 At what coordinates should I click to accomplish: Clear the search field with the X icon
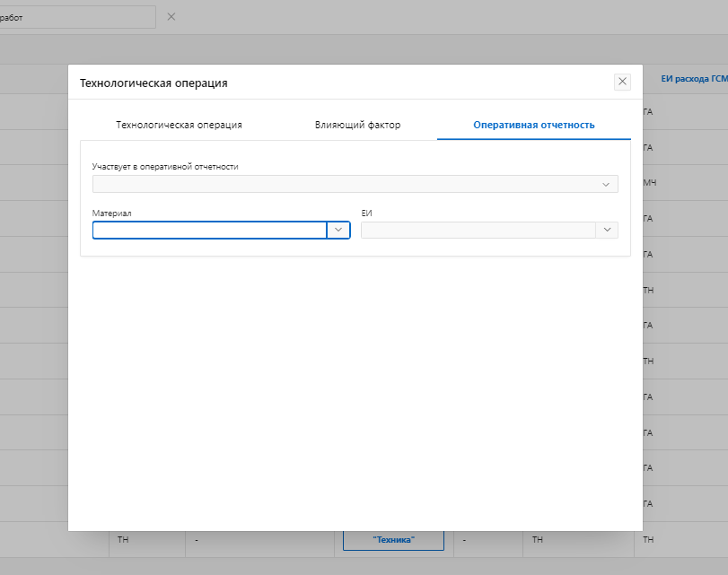[x=171, y=17]
